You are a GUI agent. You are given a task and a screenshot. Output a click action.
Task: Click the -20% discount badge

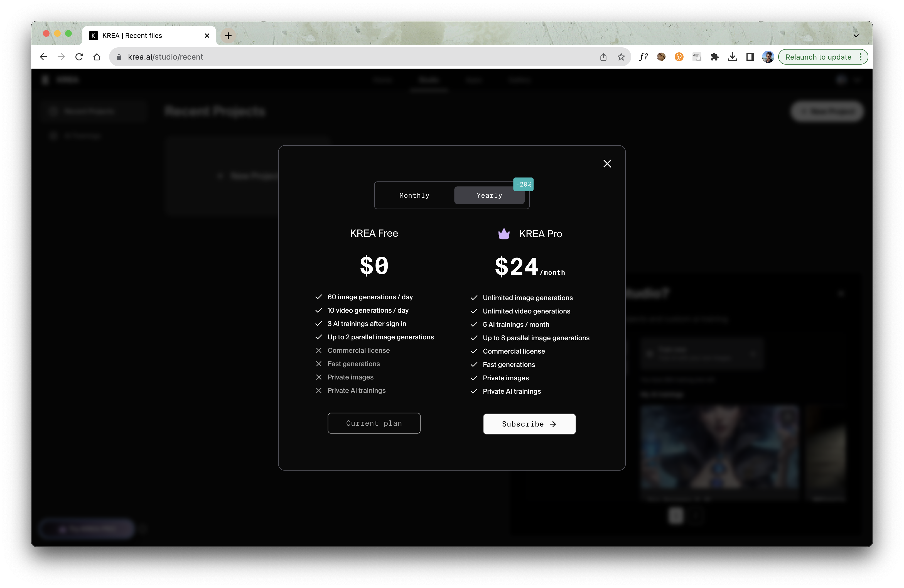[523, 184]
